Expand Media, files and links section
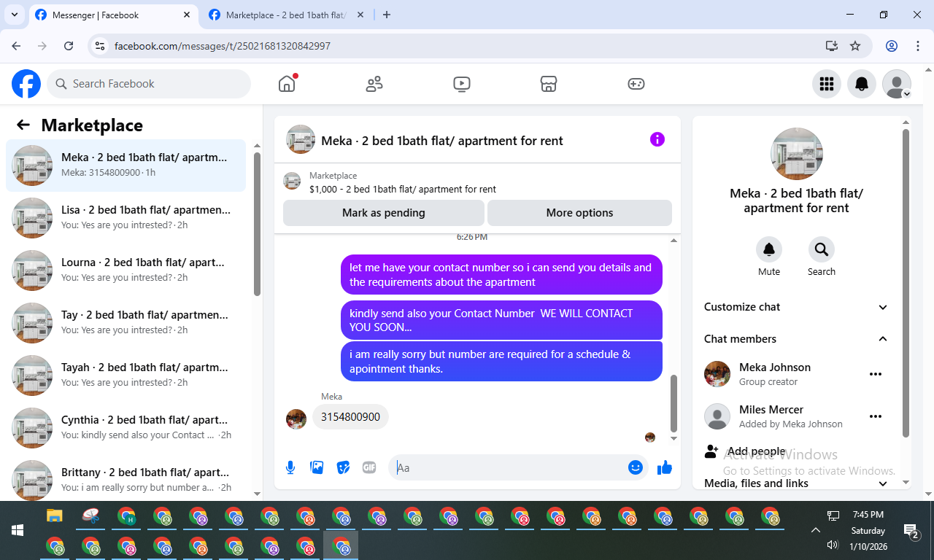The image size is (934, 560). 796,483
